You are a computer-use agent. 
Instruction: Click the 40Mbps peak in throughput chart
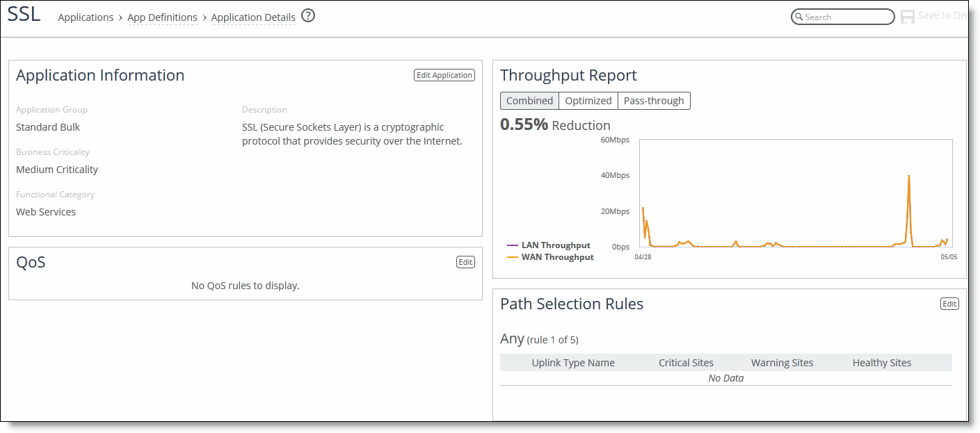909,177
